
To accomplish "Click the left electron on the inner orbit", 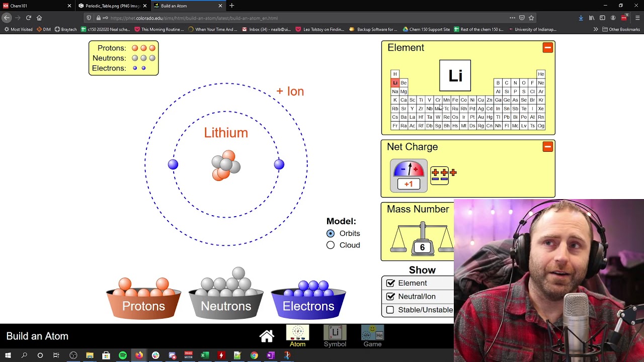I will tap(173, 164).
